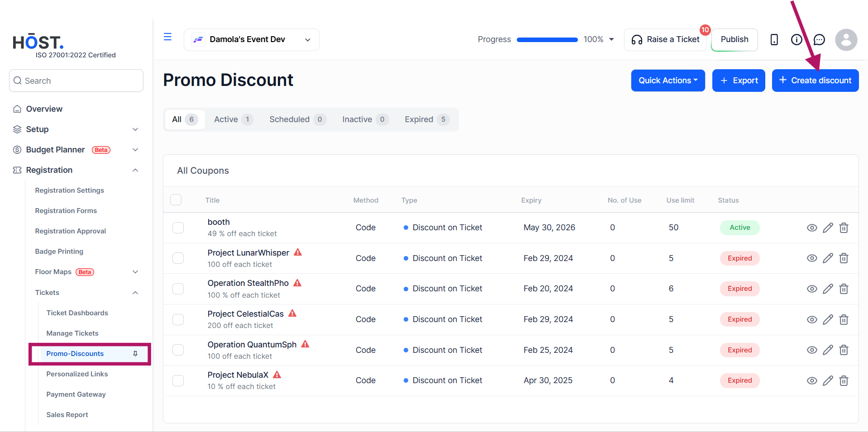Select the Operation QuantumSph row checkbox

click(x=178, y=350)
